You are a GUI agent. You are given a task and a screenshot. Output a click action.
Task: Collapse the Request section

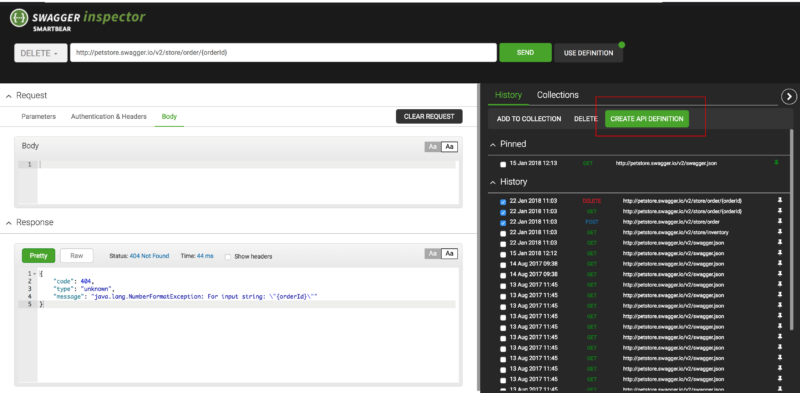point(9,96)
